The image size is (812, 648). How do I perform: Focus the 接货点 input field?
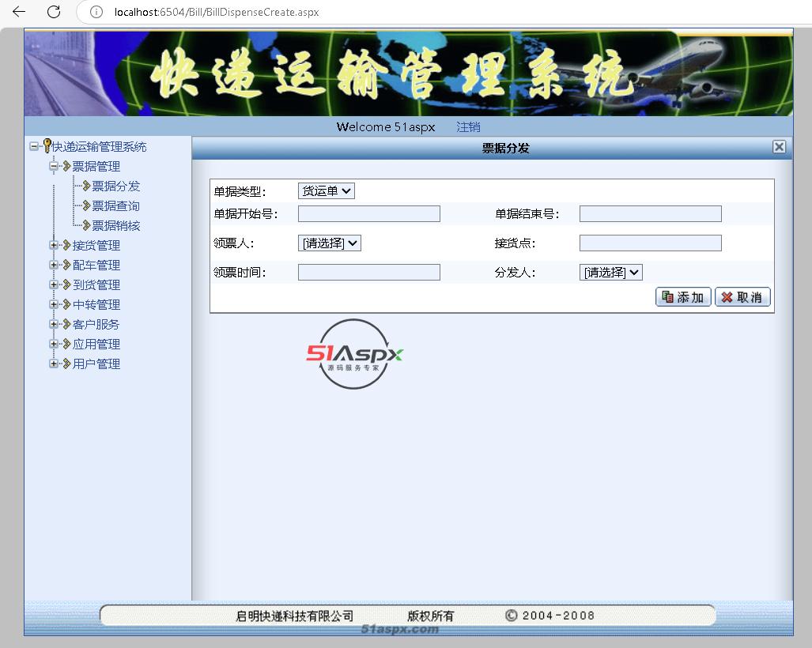(651, 243)
